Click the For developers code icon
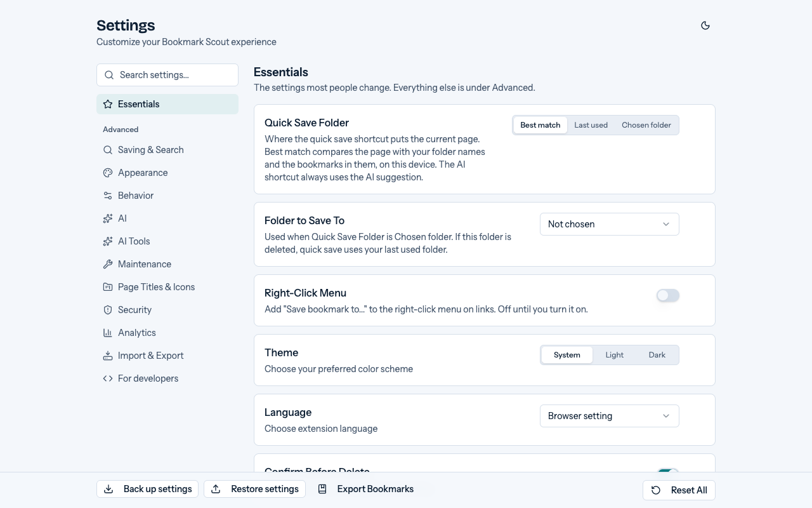This screenshot has height=508, width=812. (108, 378)
